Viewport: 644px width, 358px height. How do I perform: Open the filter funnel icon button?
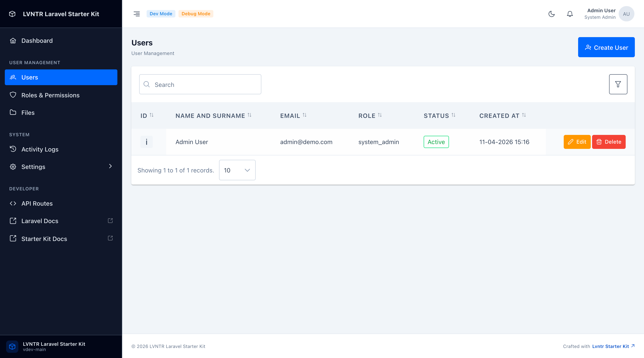click(618, 84)
